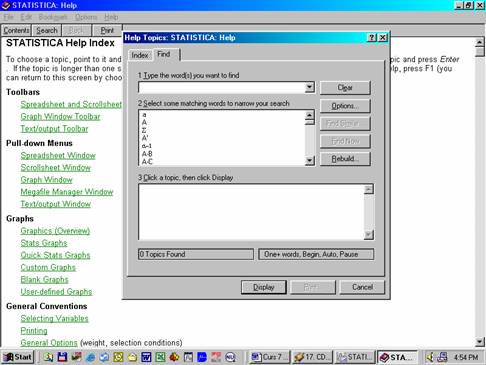Image resolution: width=486 pixels, height=365 pixels.
Task: Click the Options... button
Action: pyautogui.click(x=345, y=106)
